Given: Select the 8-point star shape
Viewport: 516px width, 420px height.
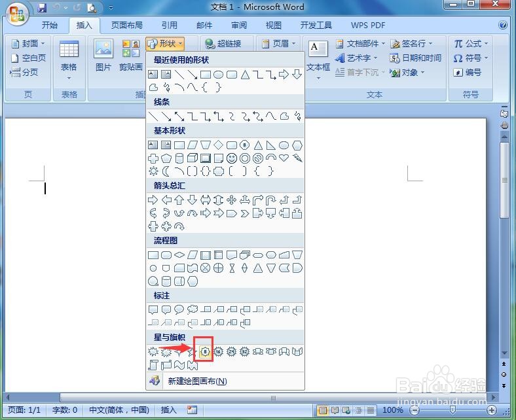Looking at the screenshot, I should (205, 351).
